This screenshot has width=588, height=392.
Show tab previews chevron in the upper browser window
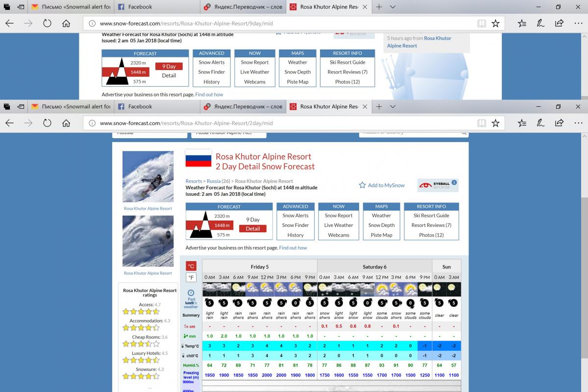click(x=393, y=7)
